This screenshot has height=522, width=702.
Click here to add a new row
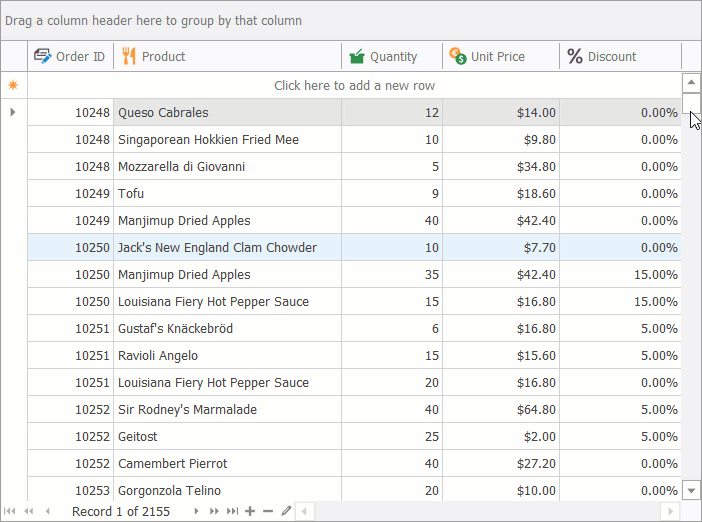[x=354, y=85]
